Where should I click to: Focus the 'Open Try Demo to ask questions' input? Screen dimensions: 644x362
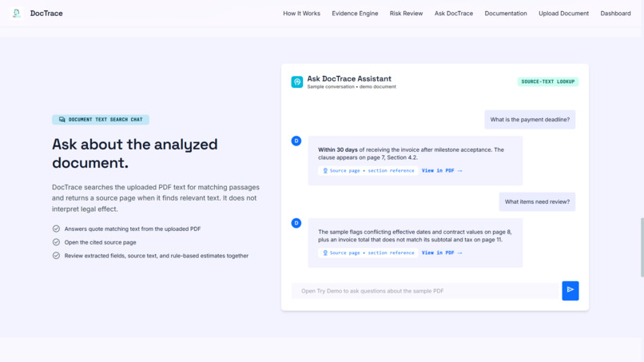click(x=426, y=291)
